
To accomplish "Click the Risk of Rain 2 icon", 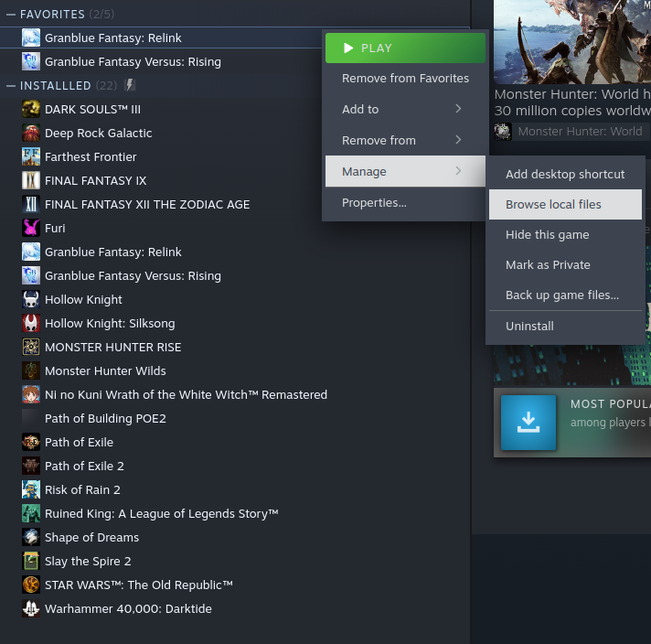I will [x=31, y=489].
